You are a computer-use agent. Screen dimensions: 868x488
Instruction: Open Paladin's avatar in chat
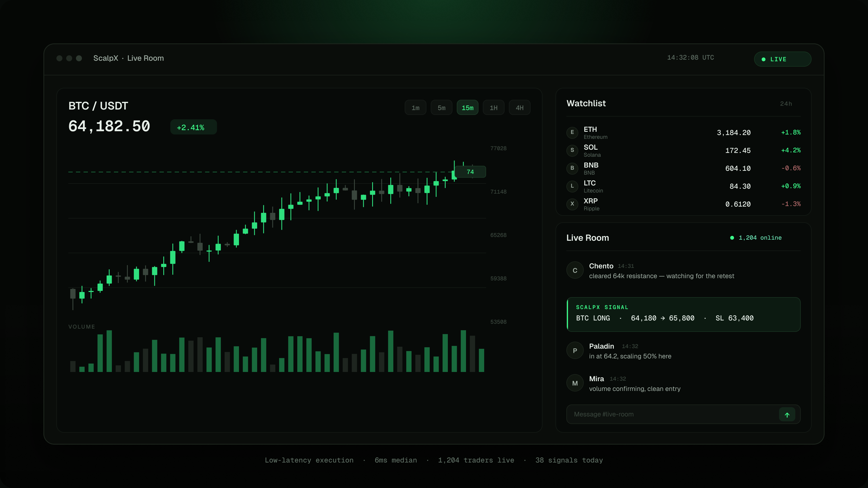[x=575, y=351]
